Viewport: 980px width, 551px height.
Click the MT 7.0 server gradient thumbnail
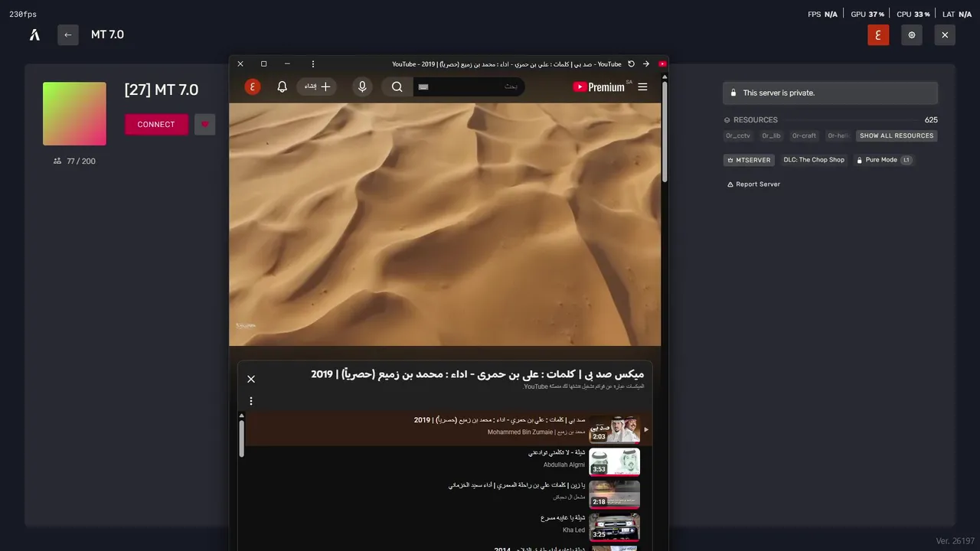(74, 113)
